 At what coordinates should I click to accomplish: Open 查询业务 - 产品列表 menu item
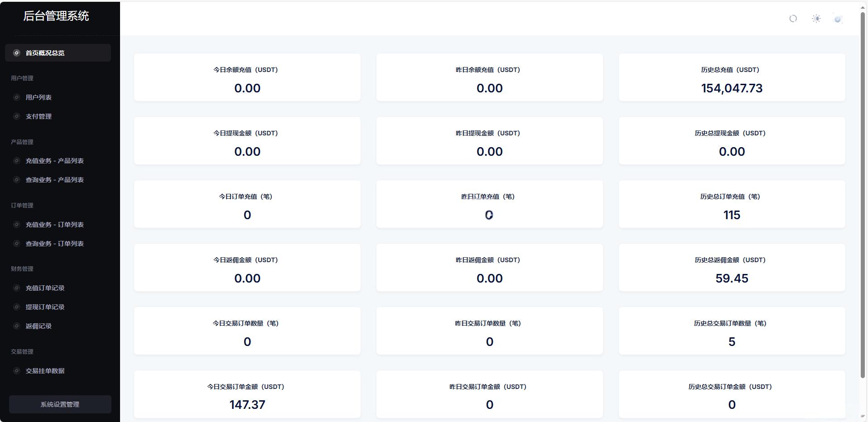pos(58,180)
